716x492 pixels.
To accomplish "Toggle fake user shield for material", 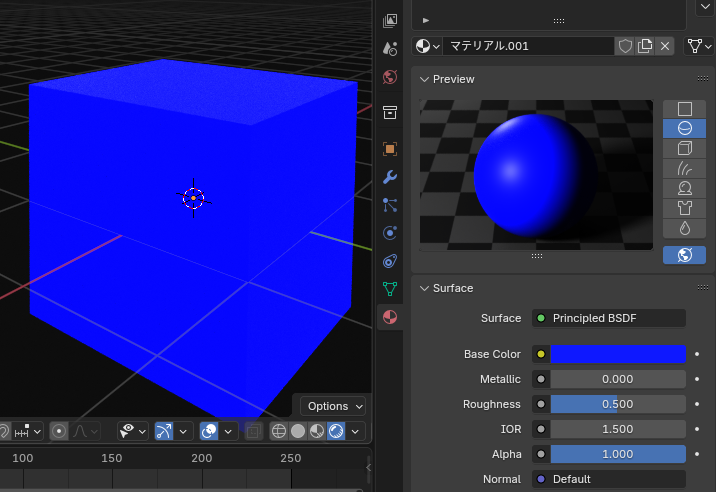I will [625, 46].
